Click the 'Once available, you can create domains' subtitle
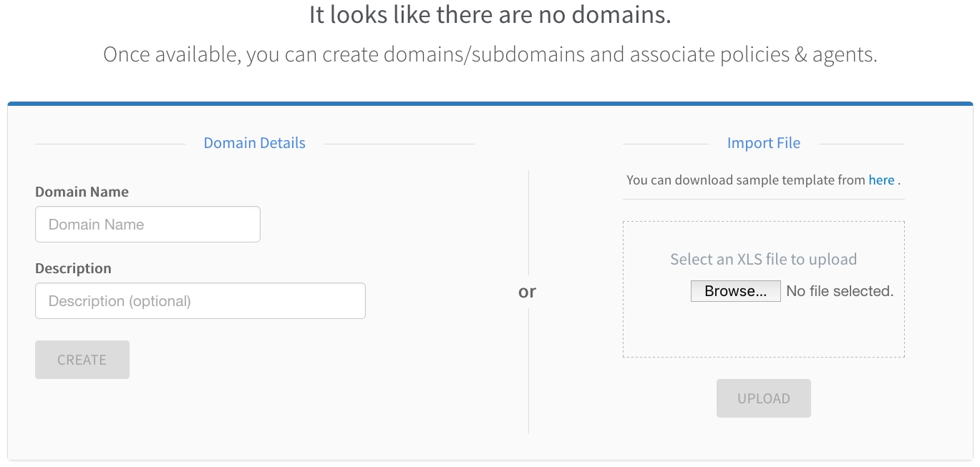The width and height of the screenshot is (980, 467). coord(490,54)
